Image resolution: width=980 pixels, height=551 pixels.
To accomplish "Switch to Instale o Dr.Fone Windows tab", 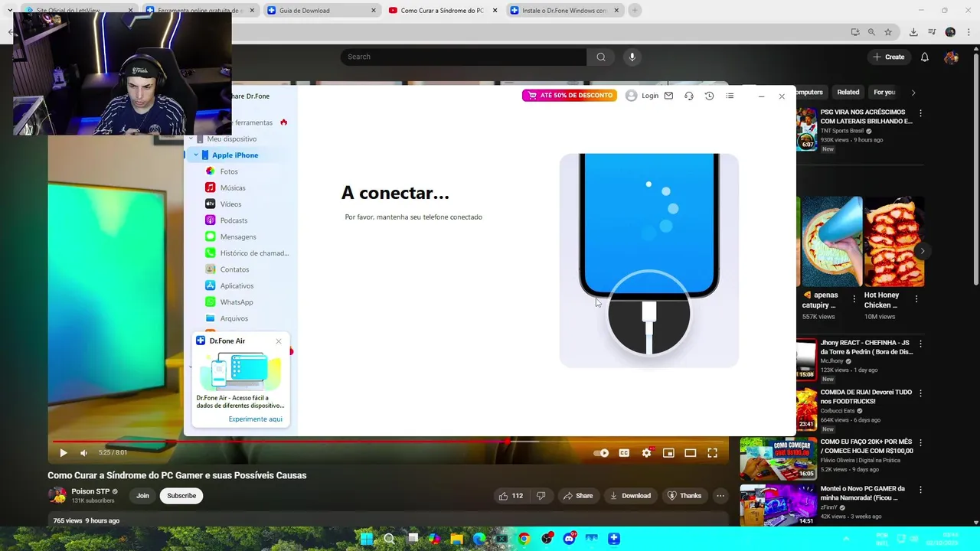I will coord(563,11).
